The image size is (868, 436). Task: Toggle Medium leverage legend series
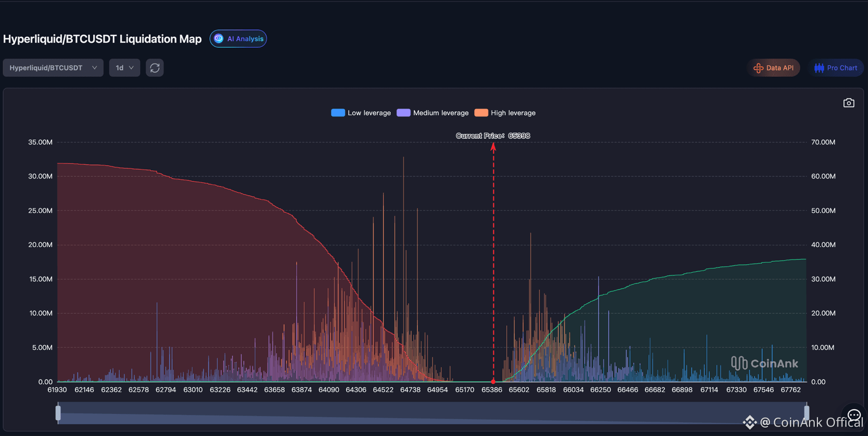coord(433,113)
